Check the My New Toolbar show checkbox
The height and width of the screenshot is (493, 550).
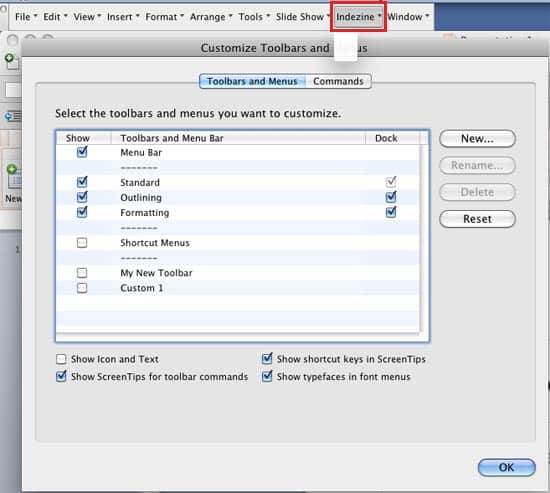[82, 273]
